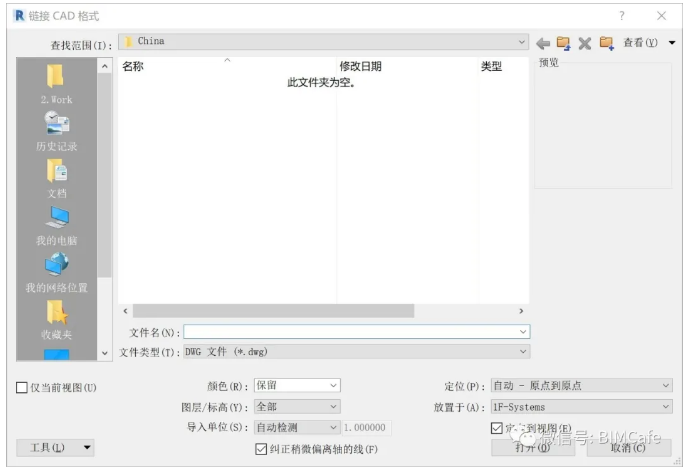Viewport: 687px width, 471px height.
Task: Click the delete X icon
Action: [584, 43]
